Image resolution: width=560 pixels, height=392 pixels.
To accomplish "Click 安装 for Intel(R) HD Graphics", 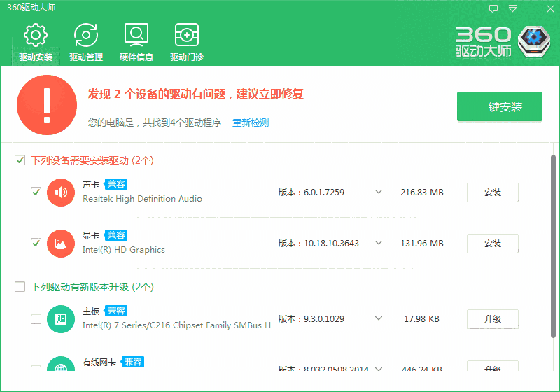I will pos(493,244).
